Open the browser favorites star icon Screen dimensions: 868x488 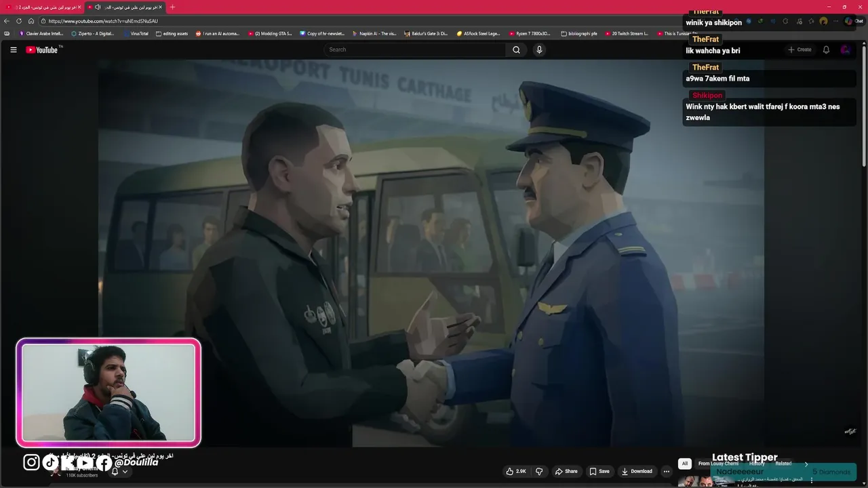click(x=811, y=21)
